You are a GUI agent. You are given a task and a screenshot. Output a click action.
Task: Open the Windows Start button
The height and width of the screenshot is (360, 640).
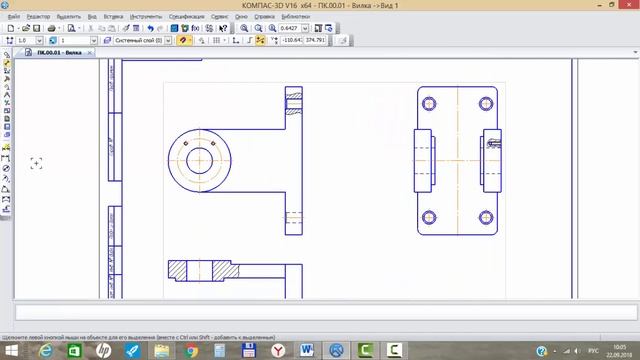point(11,351)
